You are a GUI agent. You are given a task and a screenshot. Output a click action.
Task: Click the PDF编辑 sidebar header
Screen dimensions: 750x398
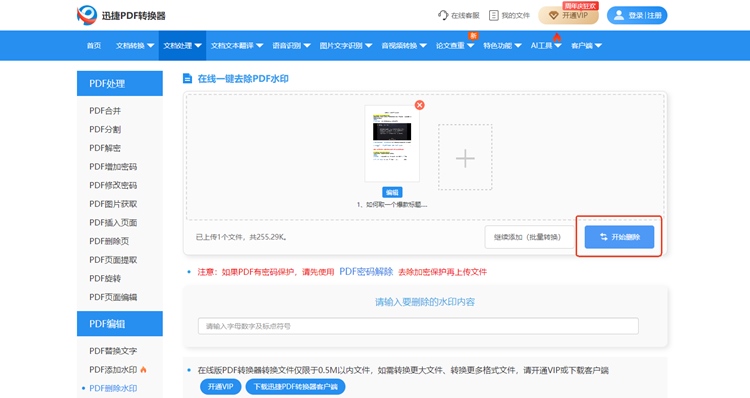click(120, 323)
